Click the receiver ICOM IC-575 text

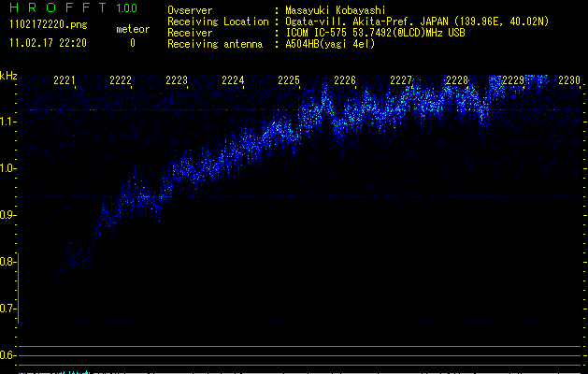click(x=375, y=33)
